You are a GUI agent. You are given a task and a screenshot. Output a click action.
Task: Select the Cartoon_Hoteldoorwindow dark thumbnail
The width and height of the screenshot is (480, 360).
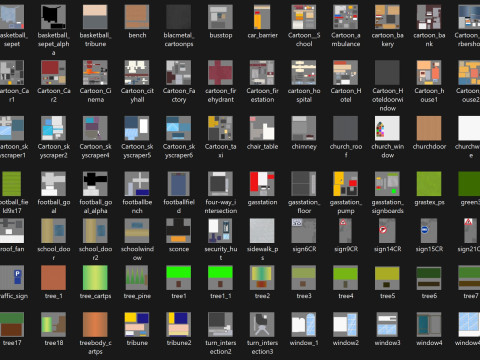[x=387, y=72]
